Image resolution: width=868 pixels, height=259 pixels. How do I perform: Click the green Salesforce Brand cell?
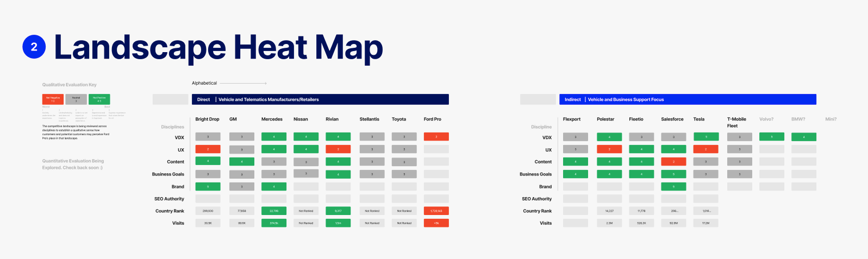[673, 186]
